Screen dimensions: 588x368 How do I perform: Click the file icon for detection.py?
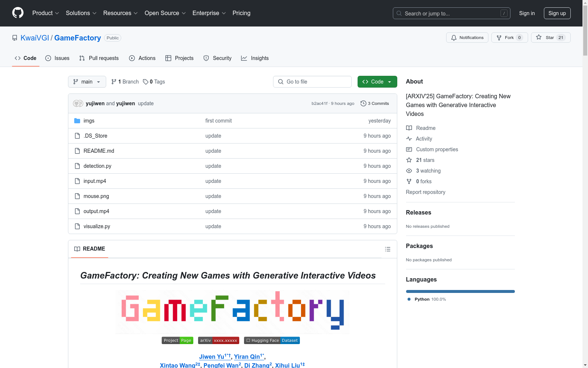pos(77,166)
